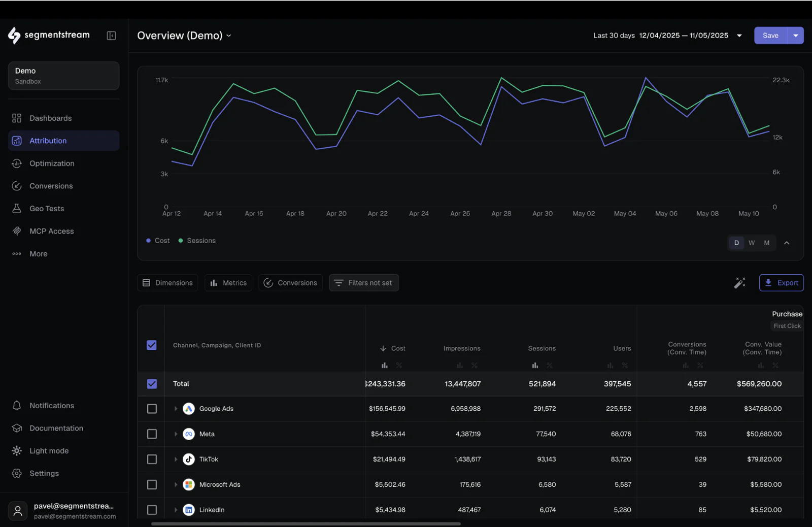The image size is (812, 527).
Task: Open the Dimensions selector
Action: tap(167, 283)
